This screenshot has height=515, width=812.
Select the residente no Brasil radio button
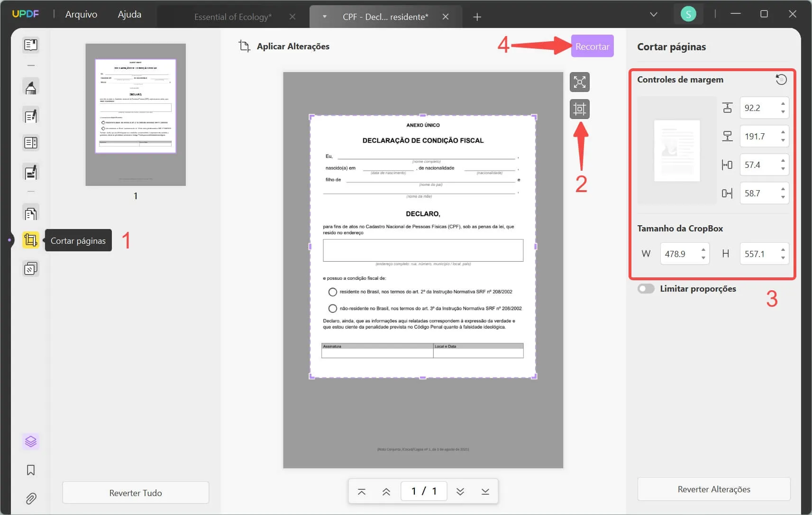pos(332,292)
